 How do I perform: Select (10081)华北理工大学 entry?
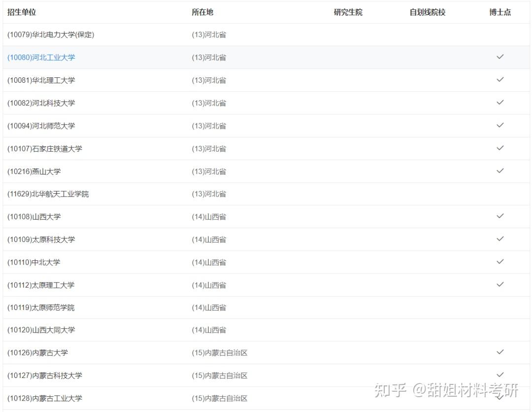pos(41,80)
